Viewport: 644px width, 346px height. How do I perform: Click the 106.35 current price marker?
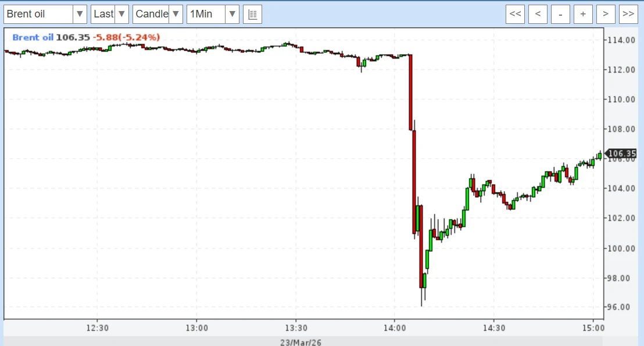click(621, 154)
